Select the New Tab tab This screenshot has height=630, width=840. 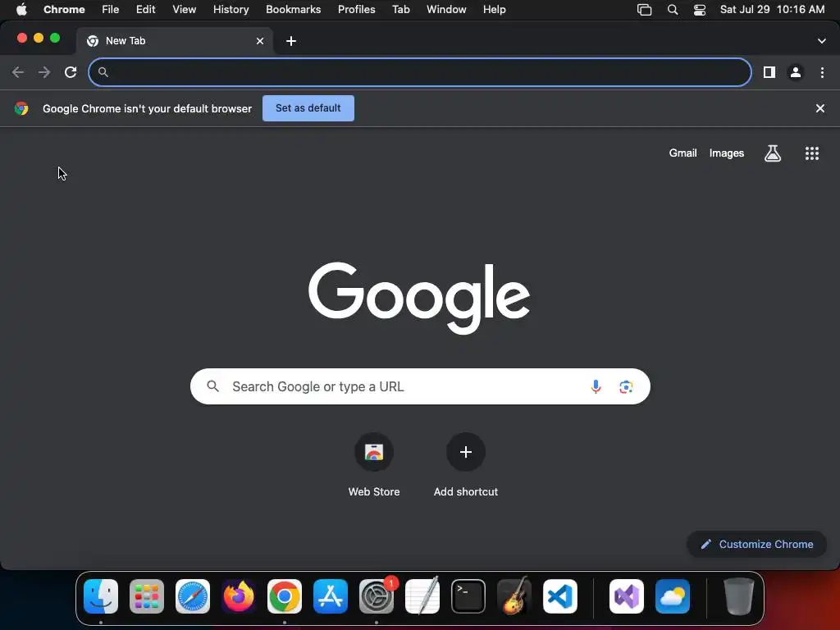pyautogui.click(x=174, y=41)
